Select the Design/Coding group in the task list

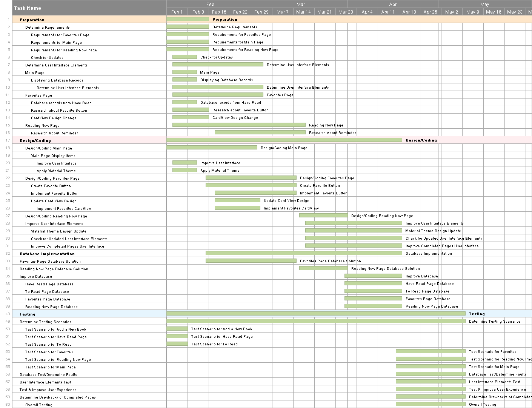35,140
